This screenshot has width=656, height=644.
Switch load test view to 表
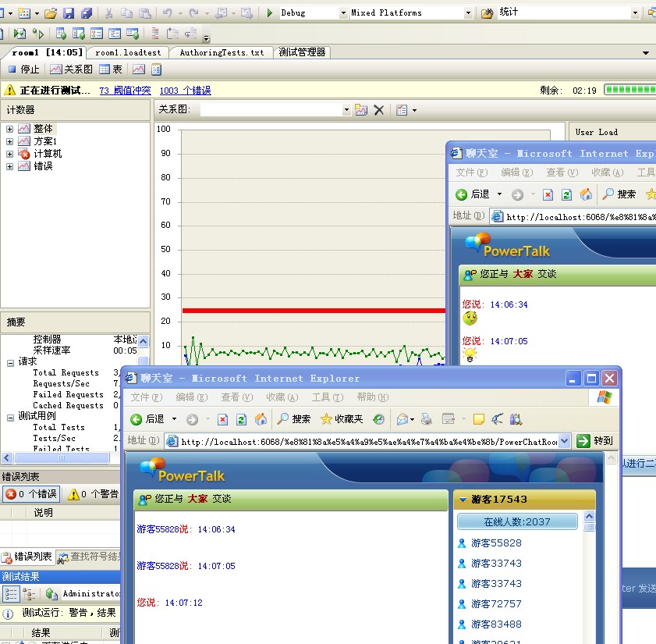tap(111, 69)
